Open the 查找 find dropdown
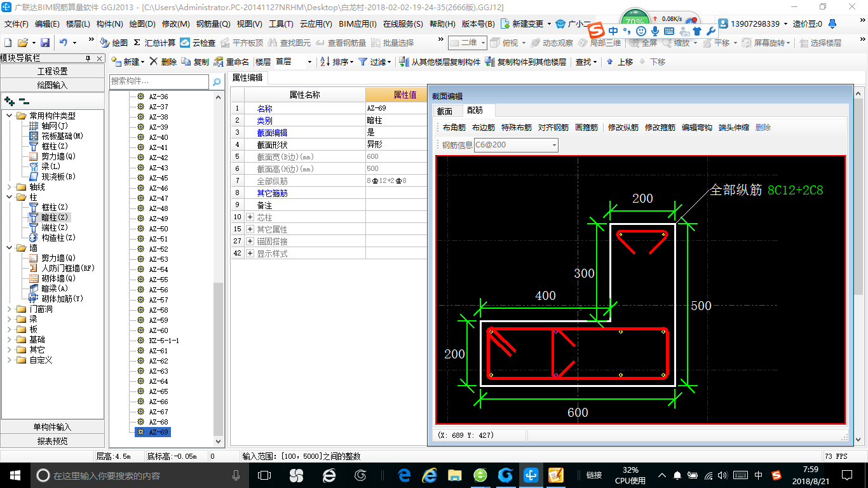Viewport: 868px width, 488px height. click(x=586, y=62)
